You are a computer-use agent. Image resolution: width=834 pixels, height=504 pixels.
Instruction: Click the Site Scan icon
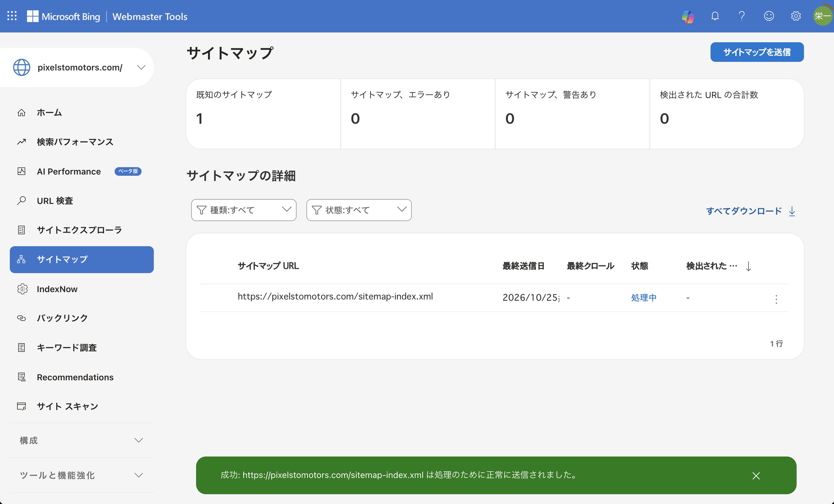22,406
